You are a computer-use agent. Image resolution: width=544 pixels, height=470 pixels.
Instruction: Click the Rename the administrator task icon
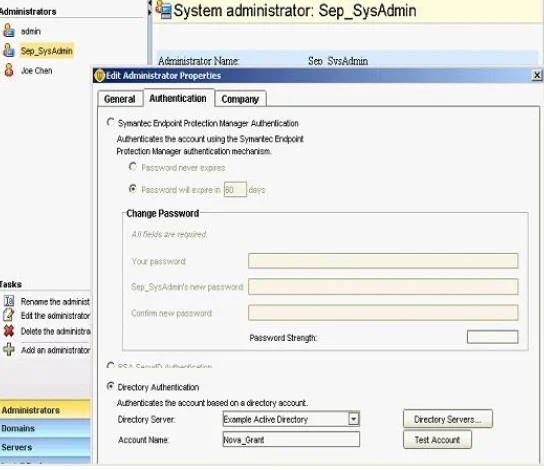pyautogui.click(x=9, y=301)
